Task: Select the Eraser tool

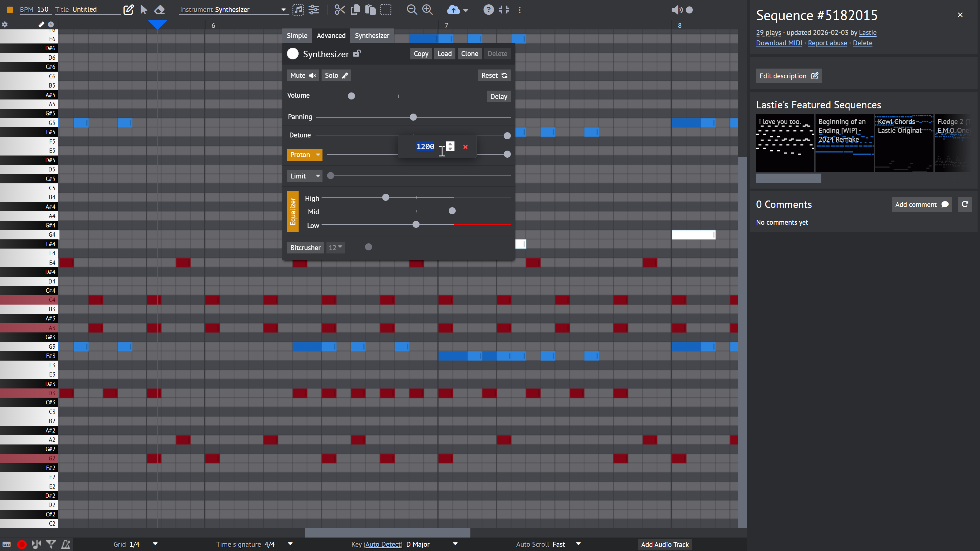Action: [160, 9]
